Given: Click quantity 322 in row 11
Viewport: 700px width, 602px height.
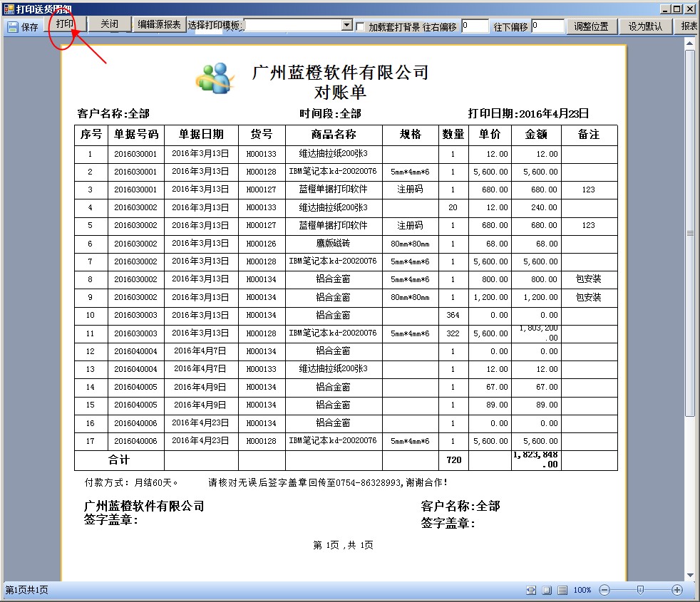Looking at the screenshot, I should 453,333.
